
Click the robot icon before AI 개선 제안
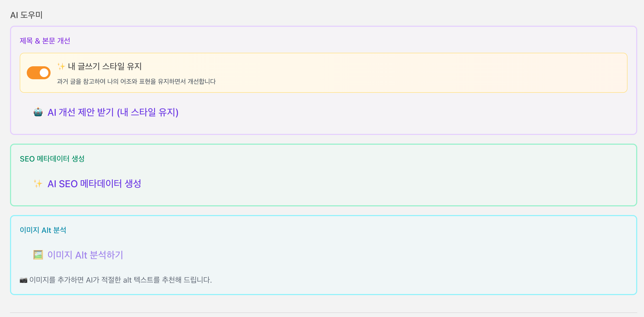coord(38,112)
